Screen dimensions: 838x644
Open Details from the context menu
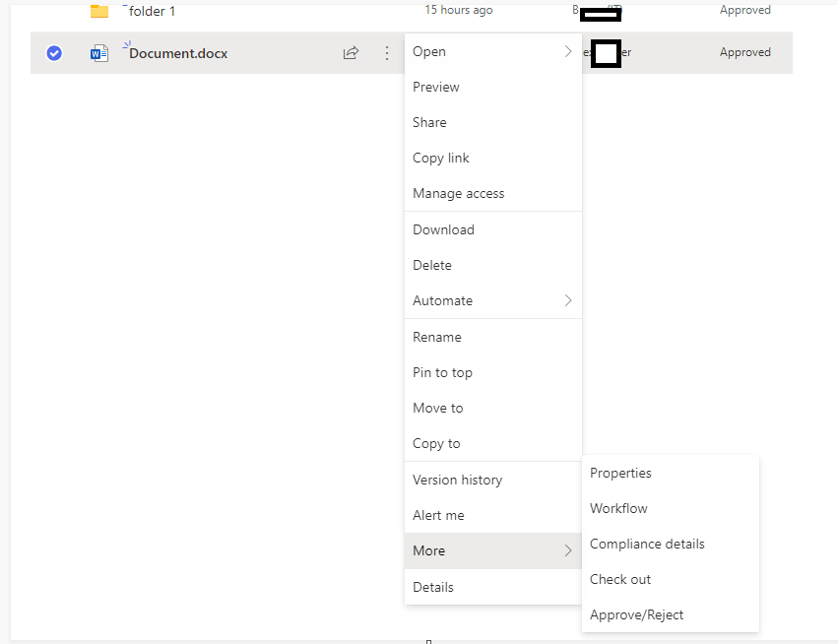click(492, 587)
